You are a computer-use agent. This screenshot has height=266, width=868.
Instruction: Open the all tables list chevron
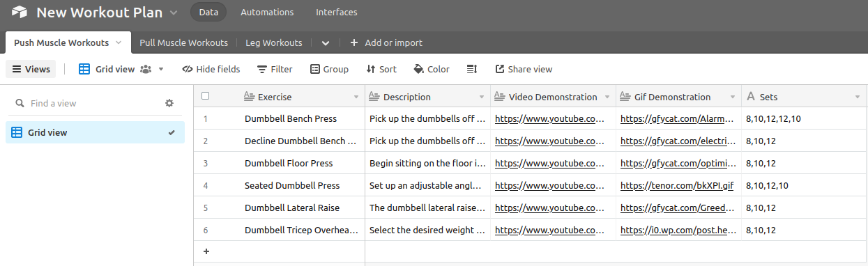(326, 42)
